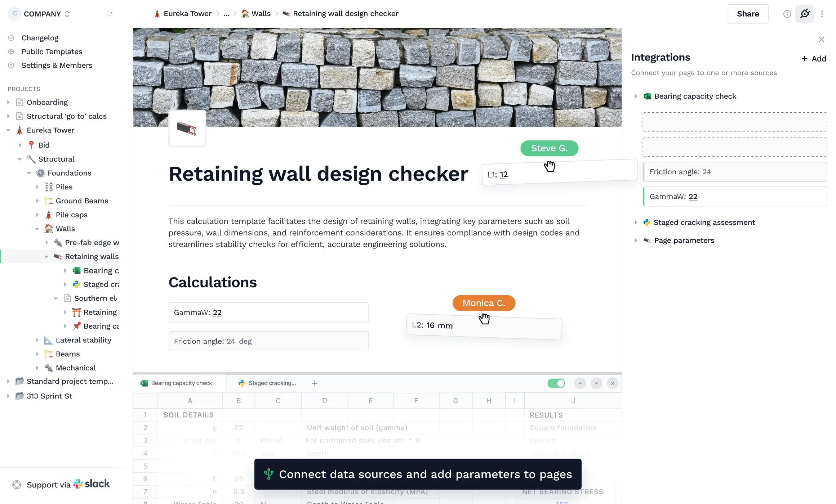This screenshot has width=836, height=504.
Task: Click the Settings & Members gear icon
Action: tap(11, 65)
